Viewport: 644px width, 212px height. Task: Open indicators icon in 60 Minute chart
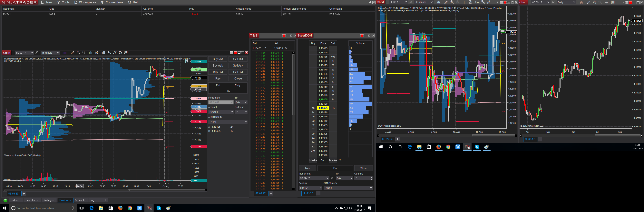483,2
